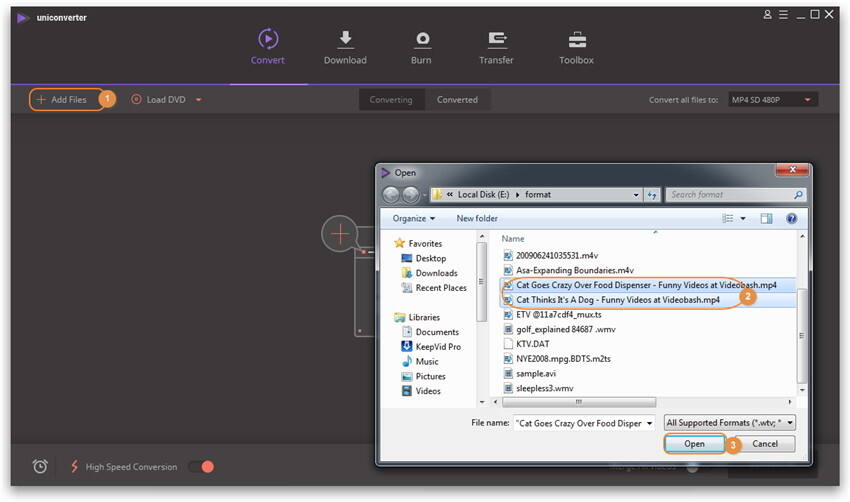850x502 pixels.
Task: Open the Download section icon
Action: pos(345,40)
